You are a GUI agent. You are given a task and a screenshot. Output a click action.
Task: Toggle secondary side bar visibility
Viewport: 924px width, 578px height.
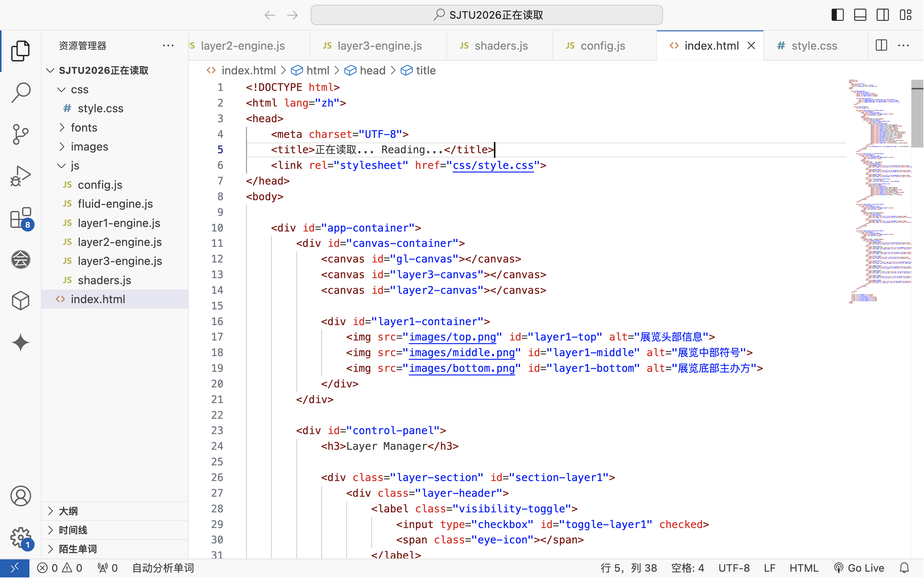pos(883,15)
